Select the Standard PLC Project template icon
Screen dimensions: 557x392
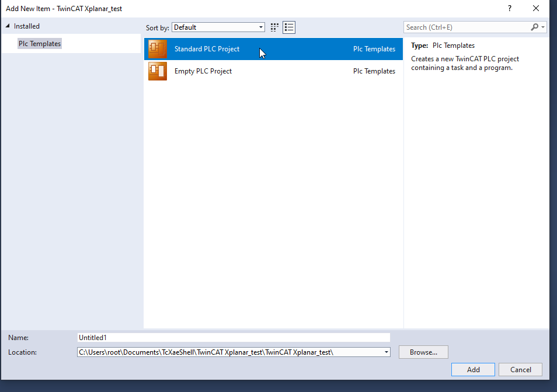158,49
